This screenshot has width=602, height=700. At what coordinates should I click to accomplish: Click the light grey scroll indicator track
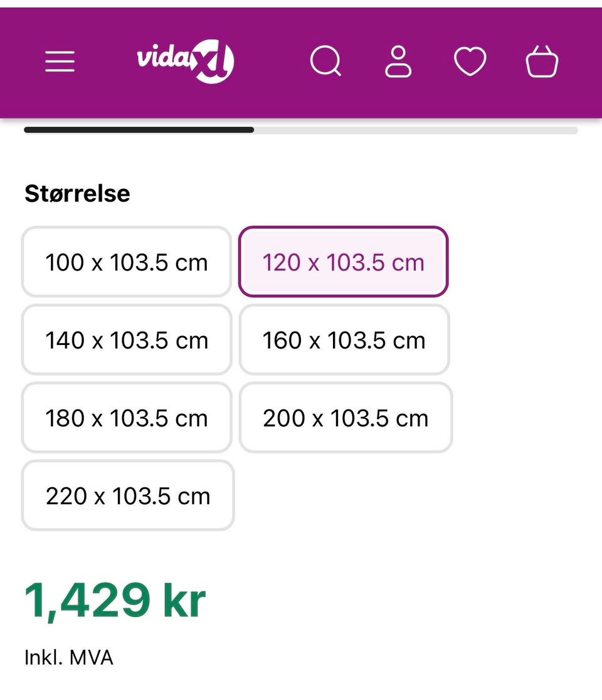[x=416, y=130]
